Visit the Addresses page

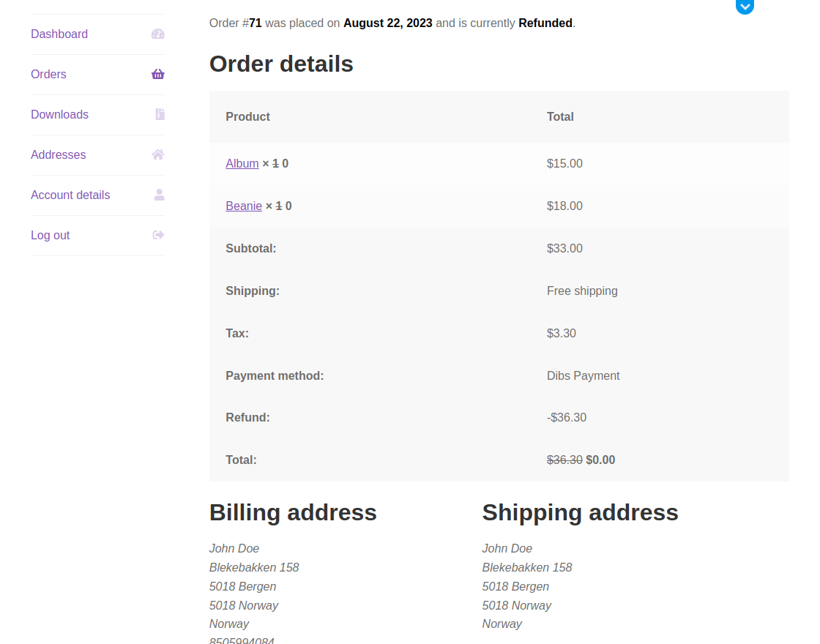point(58,154)
